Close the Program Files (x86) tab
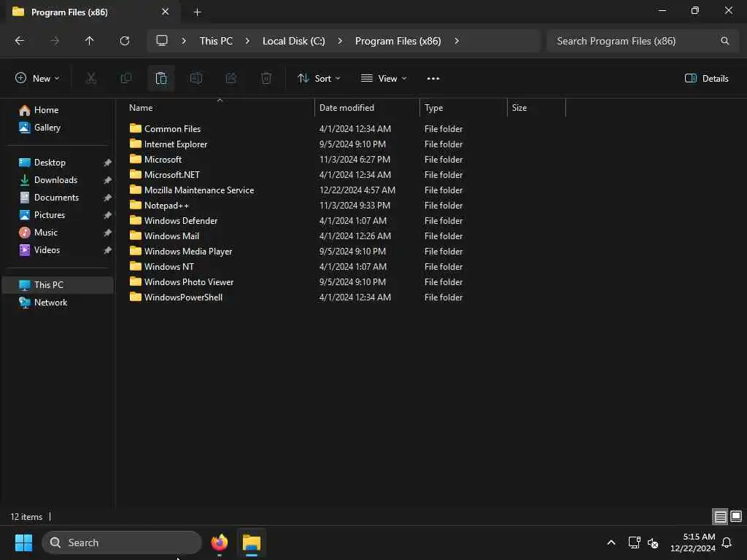This screenshot has height=560, width=747. click(166, 12)
